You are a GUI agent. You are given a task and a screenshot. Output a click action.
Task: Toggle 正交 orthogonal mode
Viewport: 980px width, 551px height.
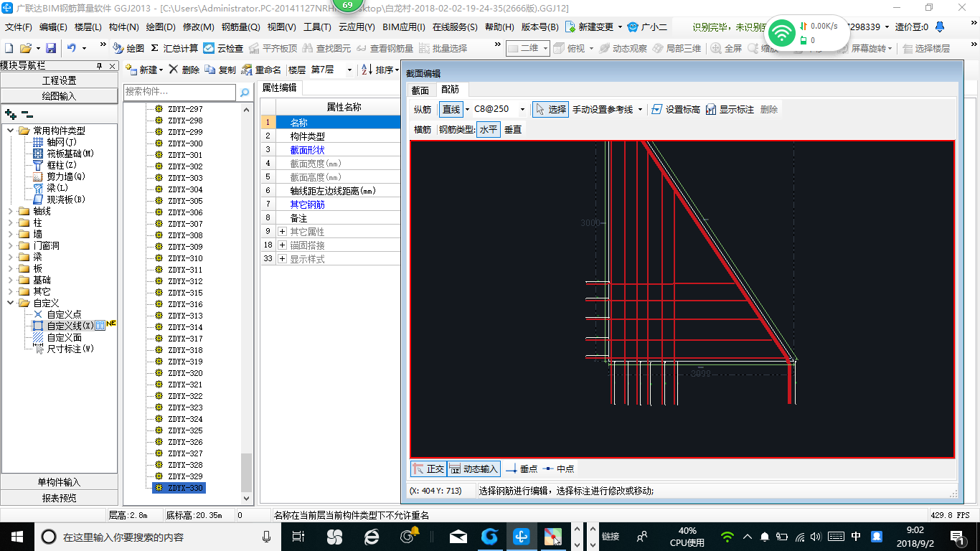click(428, 468)
